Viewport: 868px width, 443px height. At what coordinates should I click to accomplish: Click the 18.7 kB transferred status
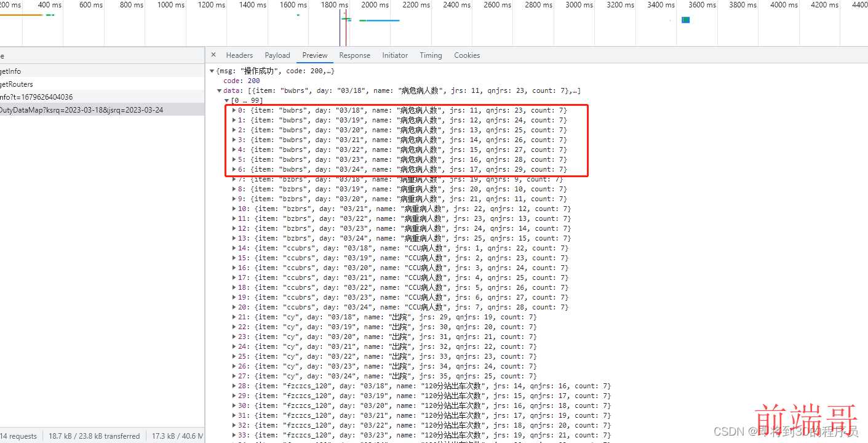pos(94,436)
